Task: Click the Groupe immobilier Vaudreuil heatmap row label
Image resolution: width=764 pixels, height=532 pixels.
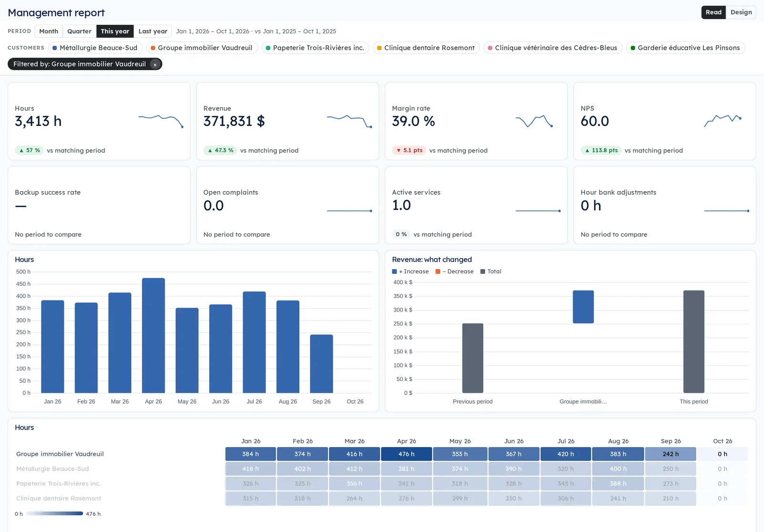Action: point(60,454)
